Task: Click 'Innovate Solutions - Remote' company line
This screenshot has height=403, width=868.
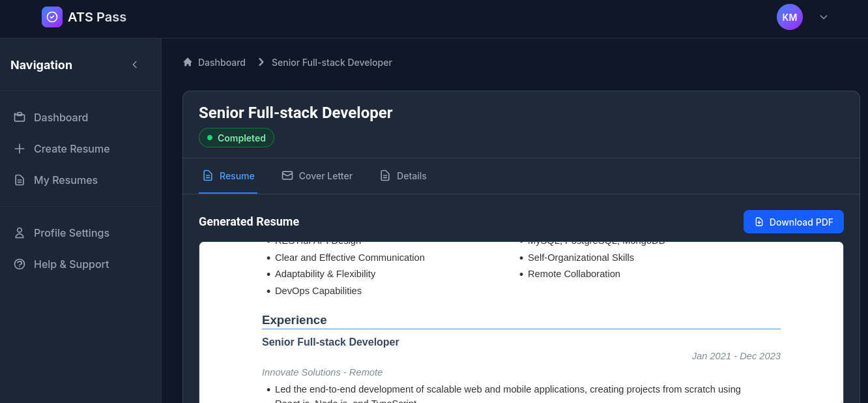Action: tap(322, 372)
